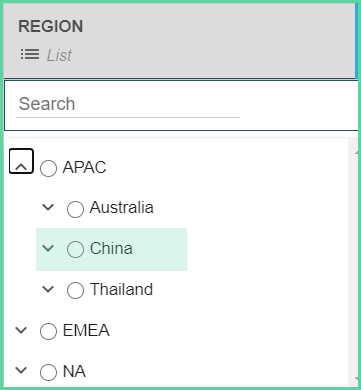
Task: Focus the Search input field
Action: 128,104
